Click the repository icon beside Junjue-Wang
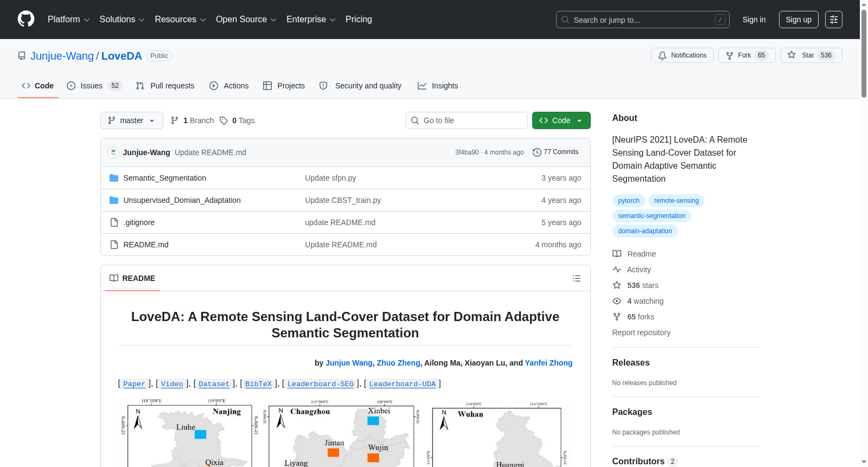868x467 pixels. pos(22,56)
